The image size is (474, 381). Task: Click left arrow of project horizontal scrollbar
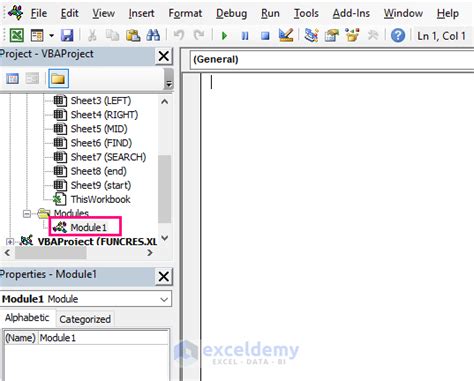click(x=7, y=253)
